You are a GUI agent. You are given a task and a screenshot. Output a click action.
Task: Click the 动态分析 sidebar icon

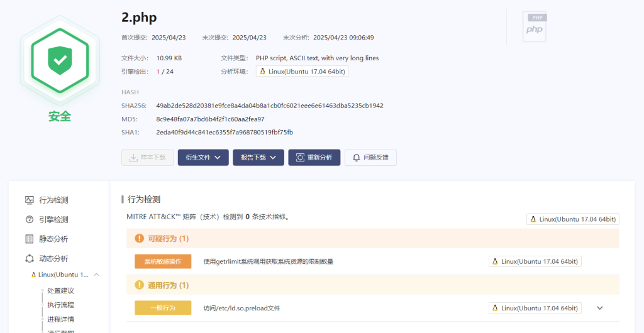29,258
